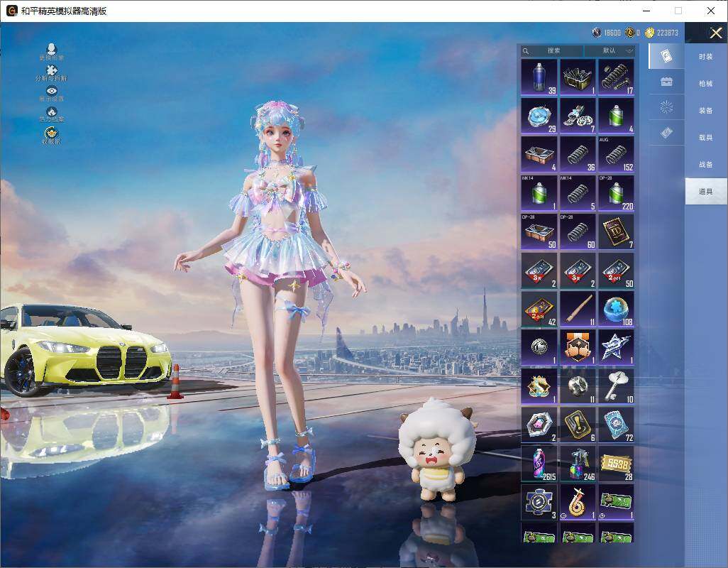Select the DP-28 green paint can count 220
728x568 pixels.
[616, 193]
